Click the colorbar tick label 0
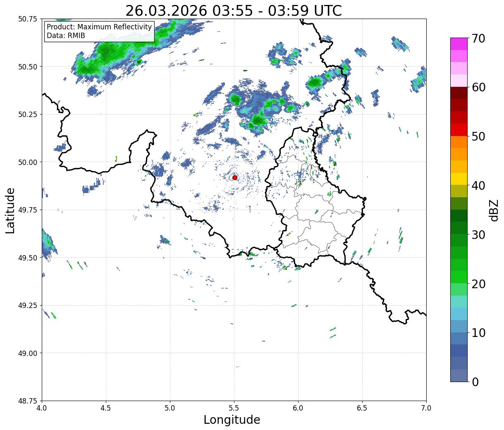 (475, 382)
